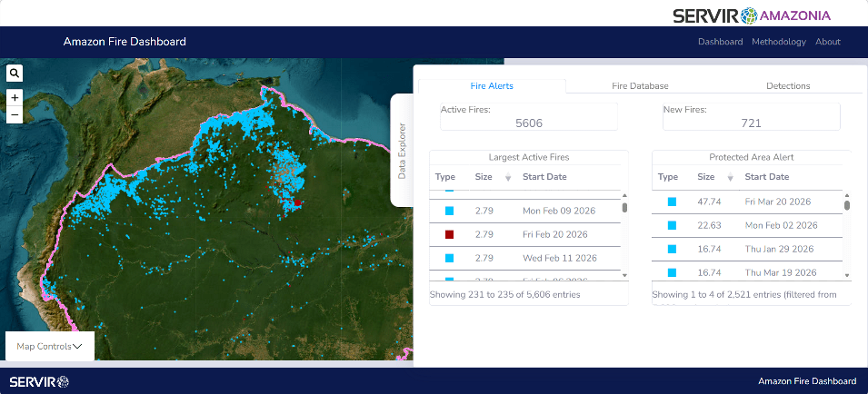Click the blue type square for the 47.74 fire

672,202
